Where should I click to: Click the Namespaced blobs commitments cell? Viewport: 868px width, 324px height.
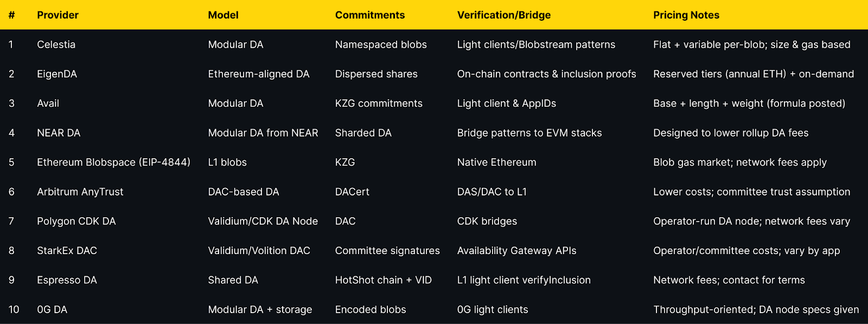[x=381, y=44]
